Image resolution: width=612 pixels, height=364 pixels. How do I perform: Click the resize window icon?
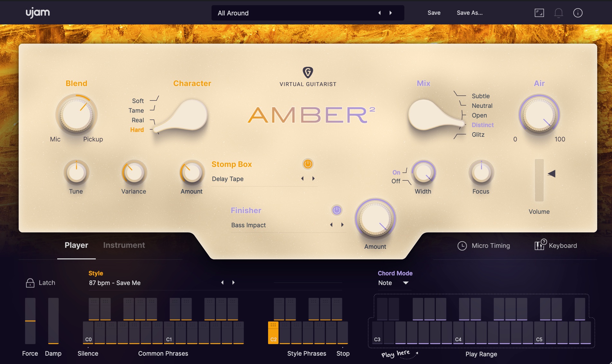pyautogui.click(x=539, y=13)
